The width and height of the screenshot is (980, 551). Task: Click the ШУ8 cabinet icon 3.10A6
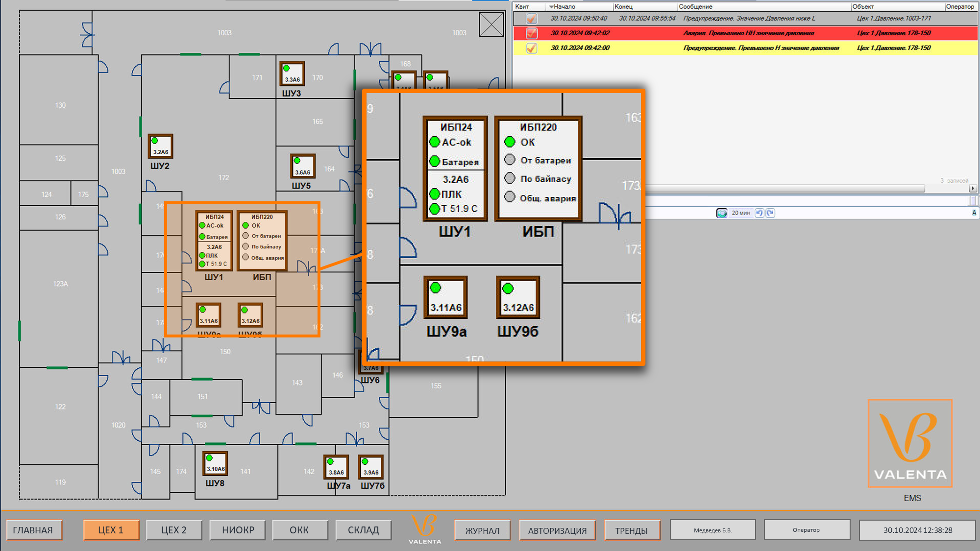click(215, 463)
